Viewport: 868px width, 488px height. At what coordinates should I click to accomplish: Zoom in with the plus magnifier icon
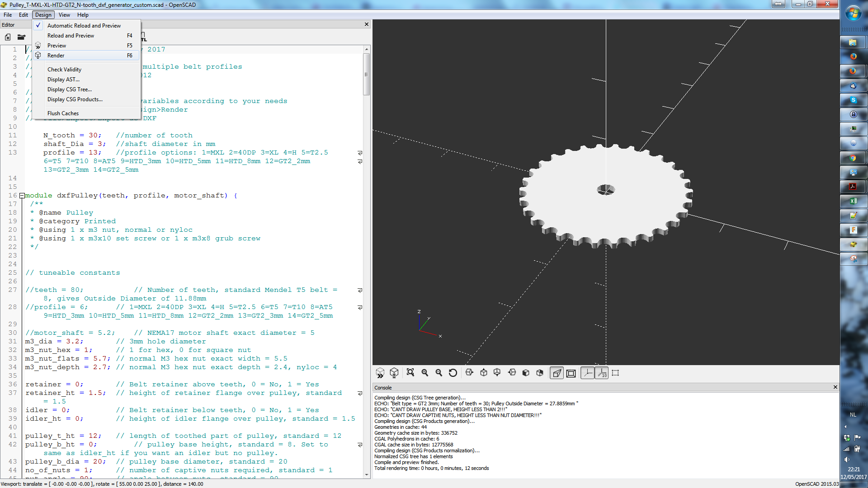(x=425, y=373)
